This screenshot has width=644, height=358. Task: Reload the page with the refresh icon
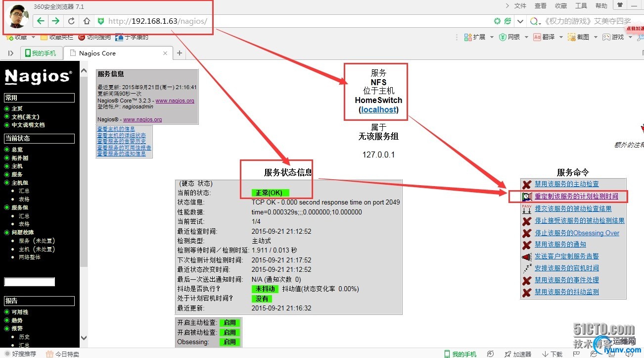pos(71,21)
